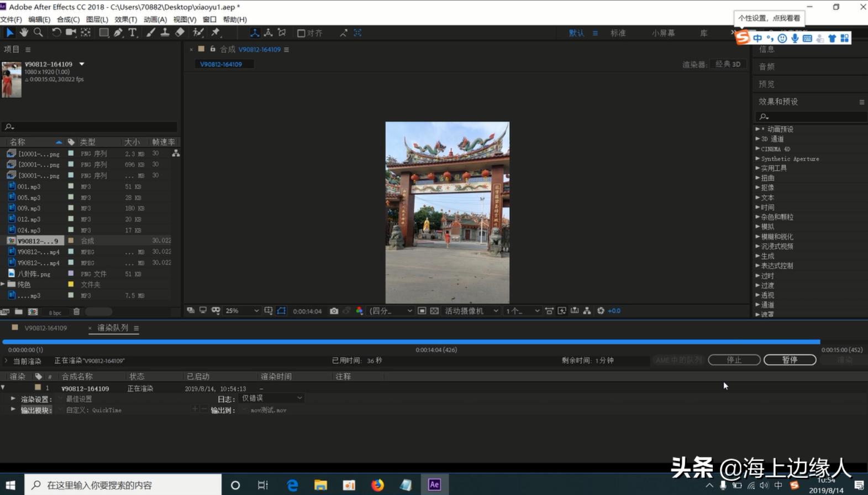
Task: Open the 文件(F) menu
Action: click(11, 19)
